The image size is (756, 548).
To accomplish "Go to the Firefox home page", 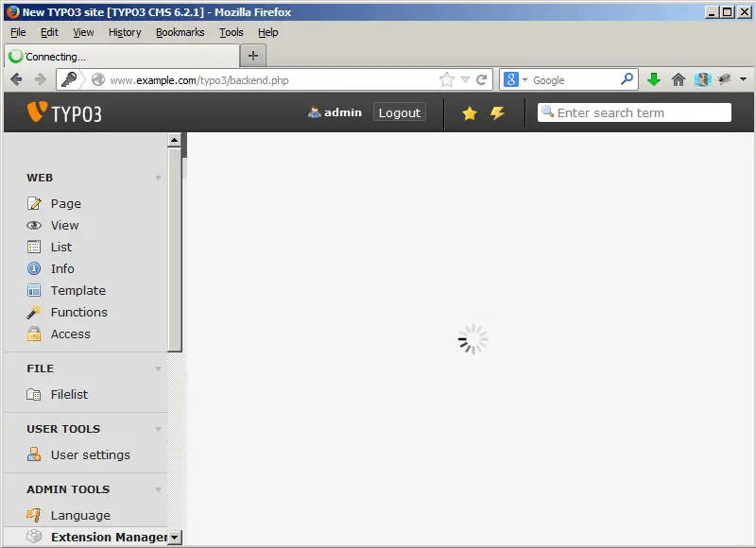I will (x=679, y=79).
